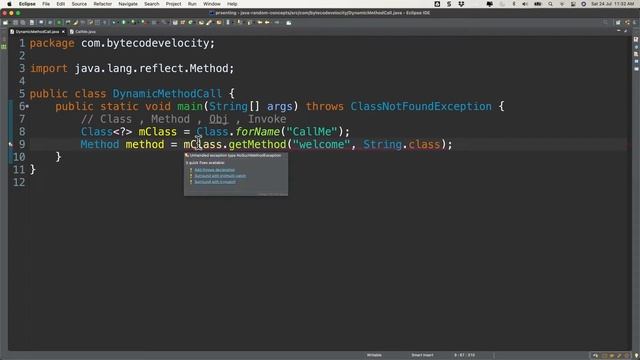This screenshot has width=640, height=360.
Task: Open the Eclipse application menu
Action: 27,4
